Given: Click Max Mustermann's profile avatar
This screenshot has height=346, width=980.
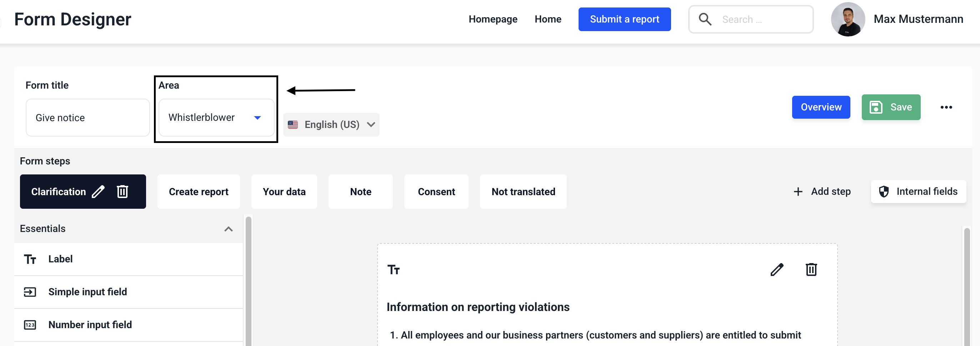Looking at the screenshot, I should [847, 19].
